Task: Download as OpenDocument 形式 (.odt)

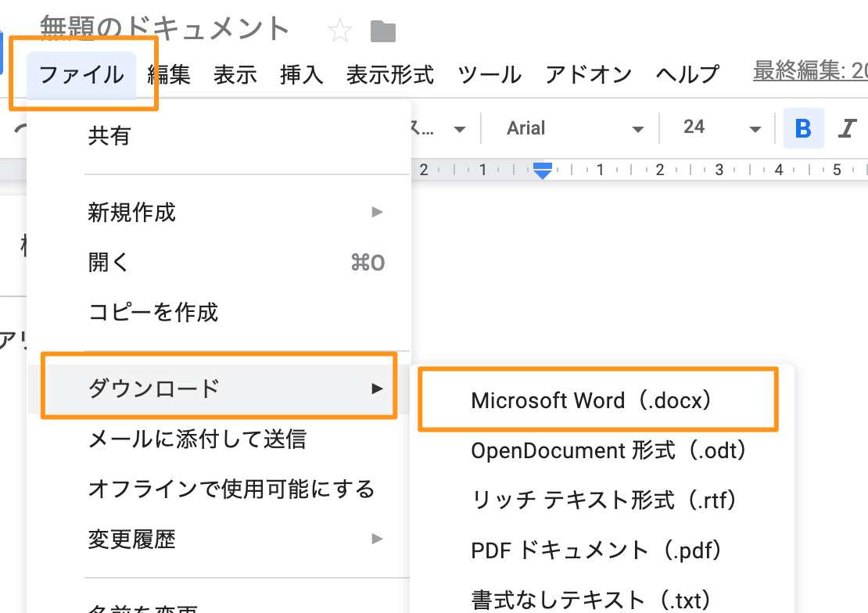Action: pos(602,450)
